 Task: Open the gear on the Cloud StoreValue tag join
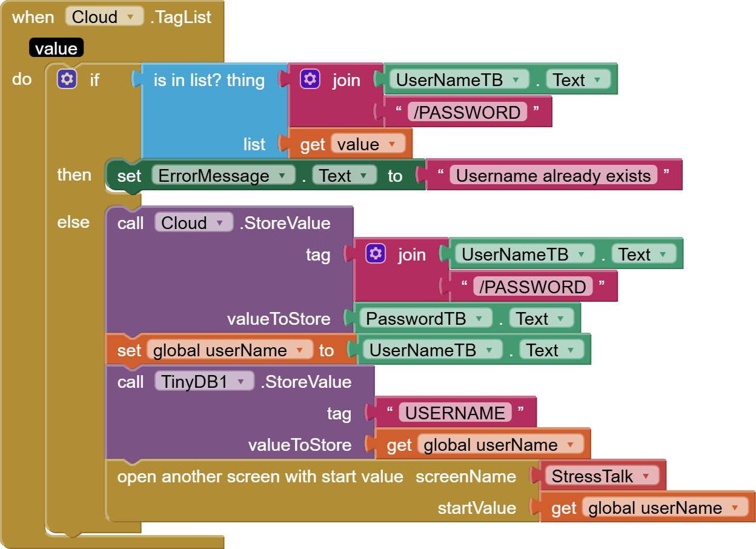pyautogui.click(x=376, y=254)
